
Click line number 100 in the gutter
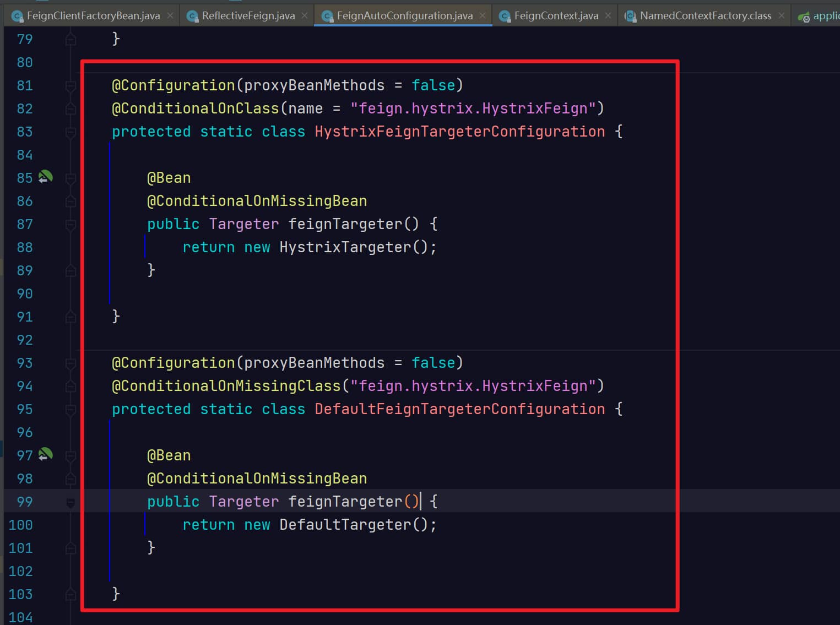pos(20,525)
